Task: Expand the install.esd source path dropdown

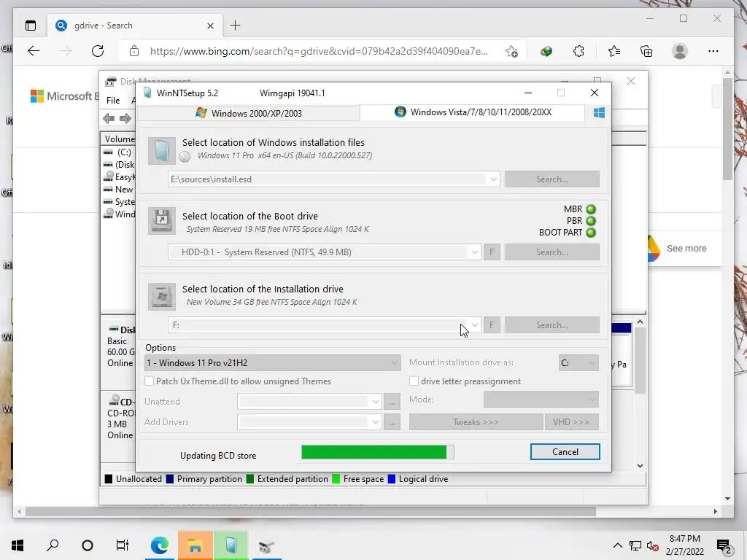Action: 494,179
